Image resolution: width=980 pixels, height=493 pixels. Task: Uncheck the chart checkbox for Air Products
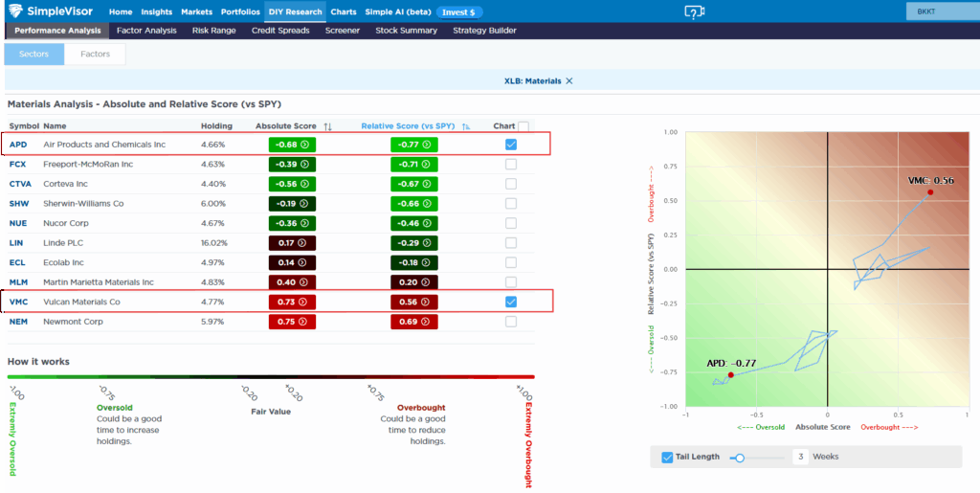pyautogui.click(x=511, y=145)
